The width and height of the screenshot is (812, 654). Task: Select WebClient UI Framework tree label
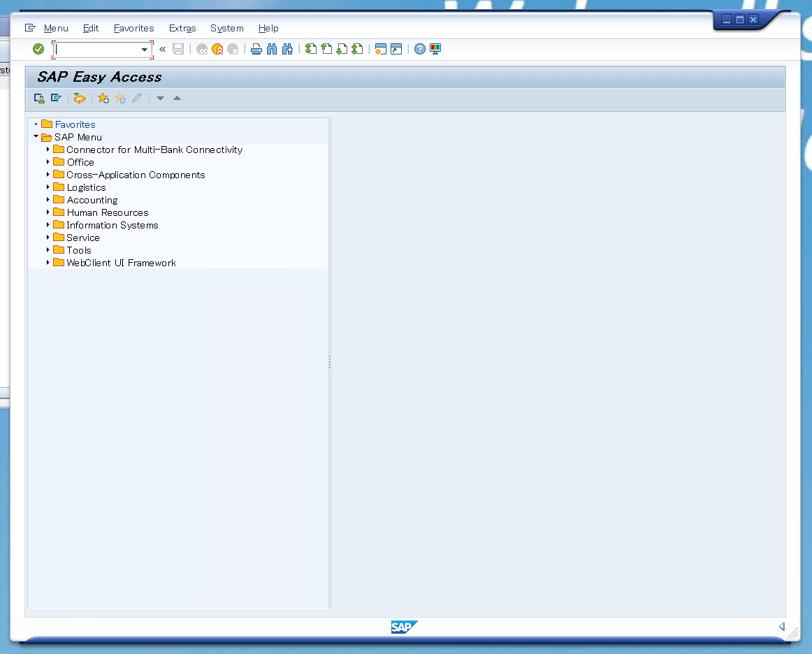click(x=121, y=263)
